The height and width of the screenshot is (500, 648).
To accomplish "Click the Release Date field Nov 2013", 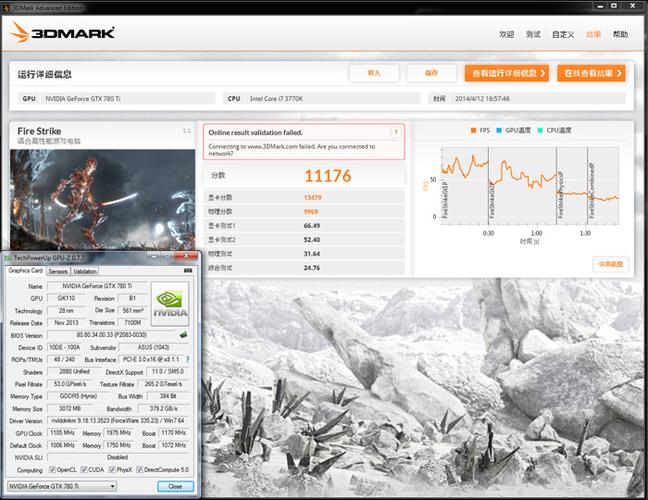I will [66, 322].
